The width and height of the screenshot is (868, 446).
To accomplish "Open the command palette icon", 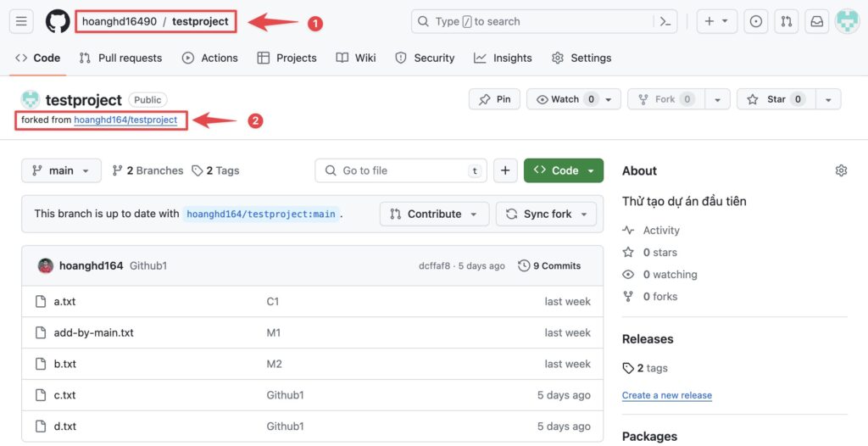I will (x=665, y=21).
